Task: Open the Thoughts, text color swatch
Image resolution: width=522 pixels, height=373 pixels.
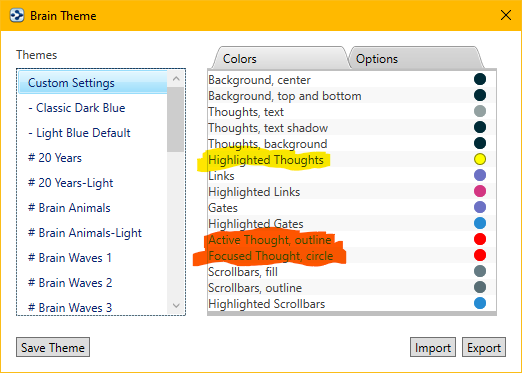Action: tap(480, 111)
